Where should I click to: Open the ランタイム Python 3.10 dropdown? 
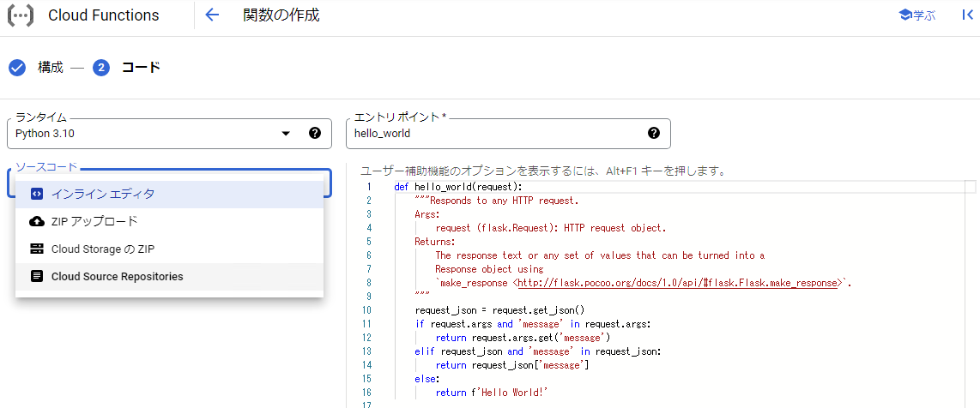point(169,134)
